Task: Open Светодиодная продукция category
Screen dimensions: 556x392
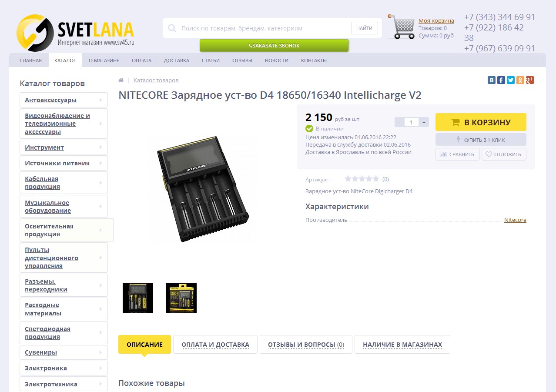Action: pyautogui.click(x=64, y=333)
